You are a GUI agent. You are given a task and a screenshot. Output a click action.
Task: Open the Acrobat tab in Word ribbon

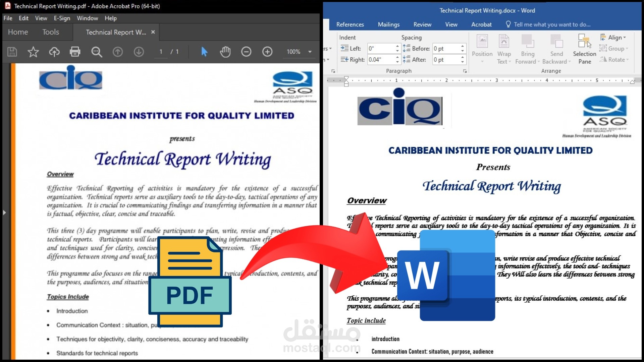point(481,24)
